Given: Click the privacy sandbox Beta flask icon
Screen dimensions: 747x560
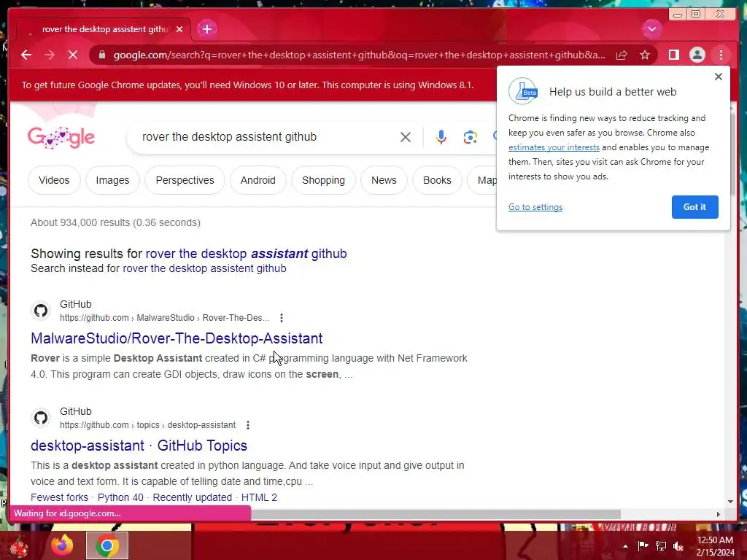Looking at the screenshot, I should coord(523,91).
